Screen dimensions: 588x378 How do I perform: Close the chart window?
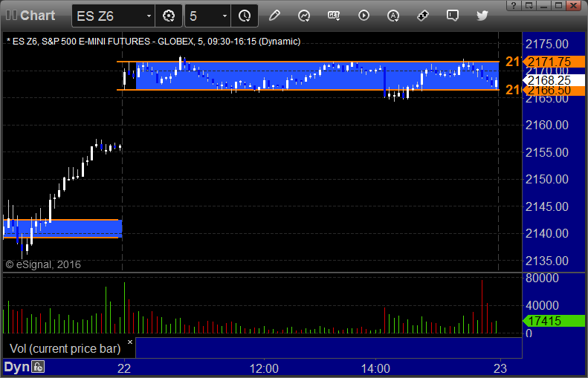[x=574, y=5]
